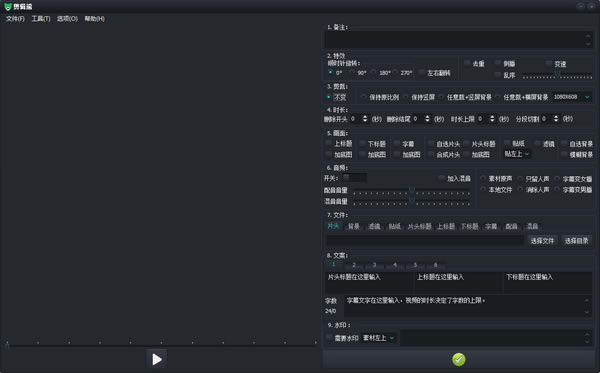Open the 素材左上 watermark position dropdown
This screenshot has height=373, width=600.
[x=378, y=338]
